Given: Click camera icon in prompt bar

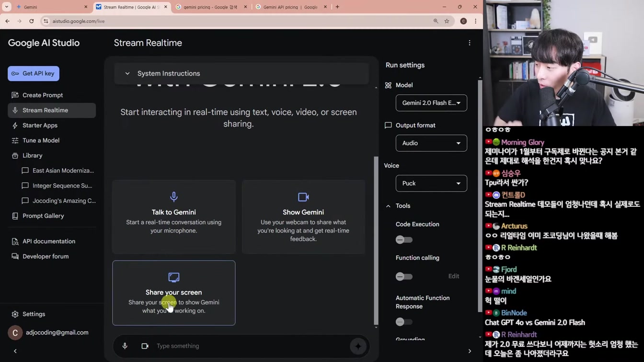Looking at the screenshot, I should click(145, 346).
